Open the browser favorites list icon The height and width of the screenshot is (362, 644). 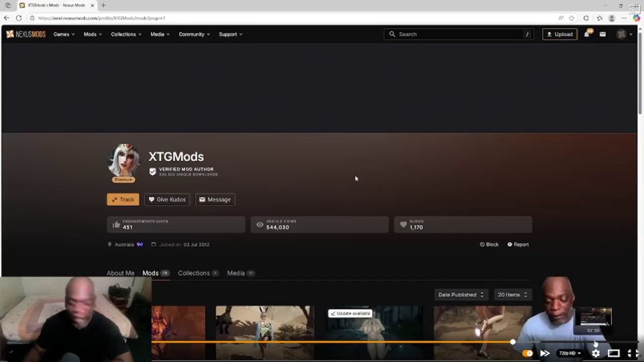(x=600, y=18)
